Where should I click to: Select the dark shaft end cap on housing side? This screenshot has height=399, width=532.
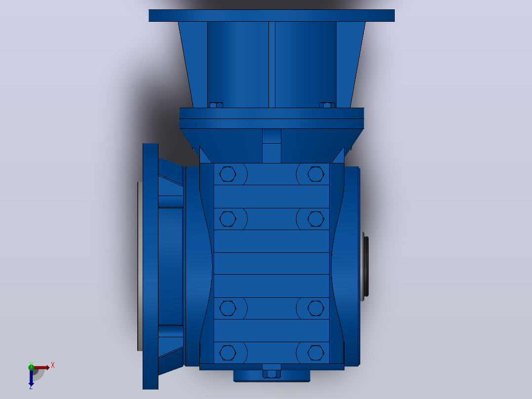pyautogui.click(x=365, y=267)
